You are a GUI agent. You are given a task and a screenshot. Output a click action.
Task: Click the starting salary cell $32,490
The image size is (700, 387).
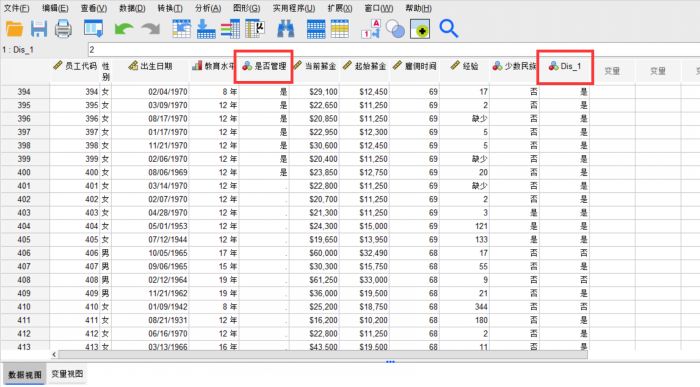click(x=364, y=253)
